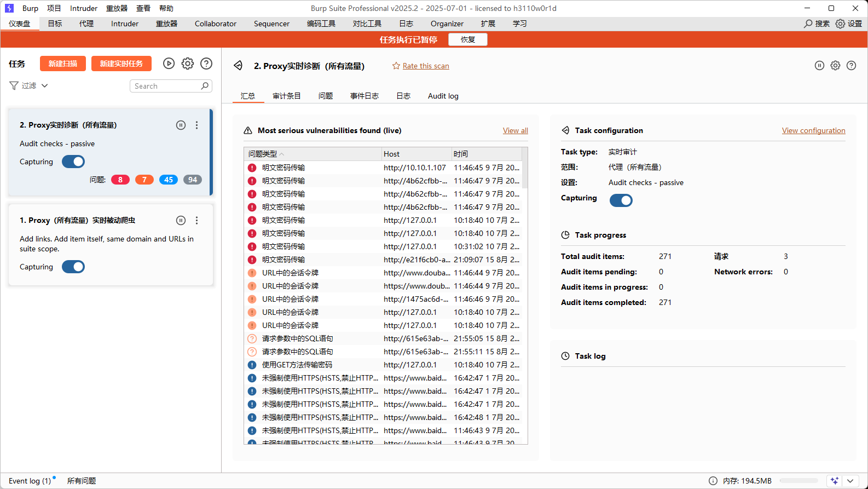Click the resume all tasks play icon
This screenshot has width=868, height=489.
pos(169,64)
